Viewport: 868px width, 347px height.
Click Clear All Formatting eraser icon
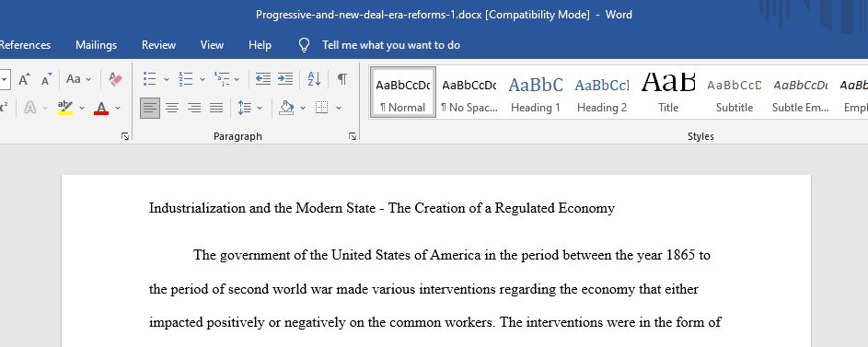pos(116,79)
